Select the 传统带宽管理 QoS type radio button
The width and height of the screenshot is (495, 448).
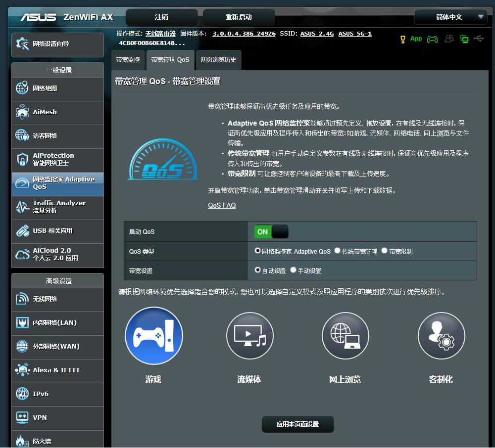click(337, 250)
